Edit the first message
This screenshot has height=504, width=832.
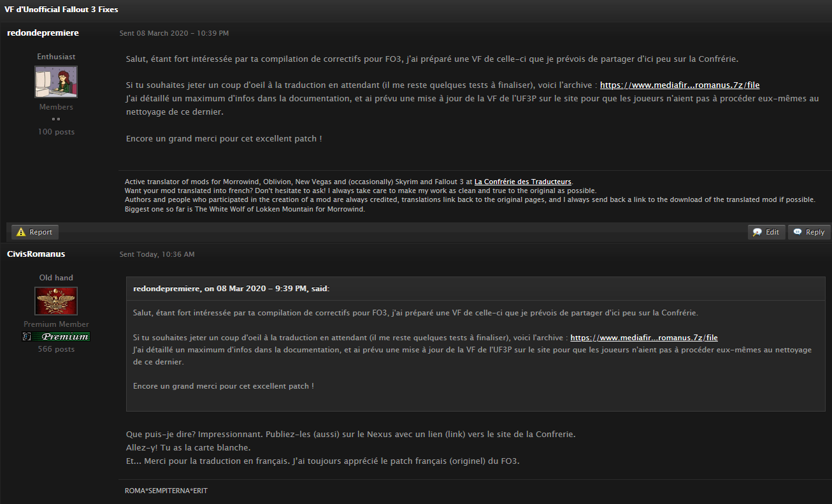[x=766, y=232]
